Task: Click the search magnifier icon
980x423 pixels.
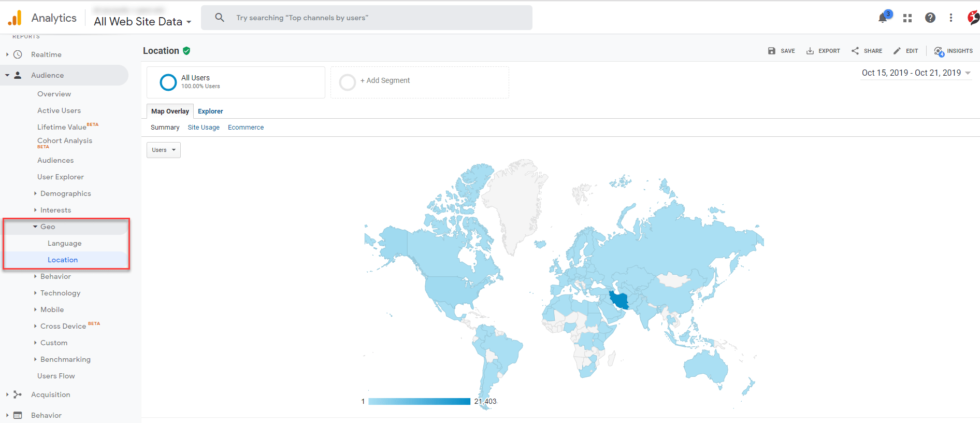Action: point(220,18)
